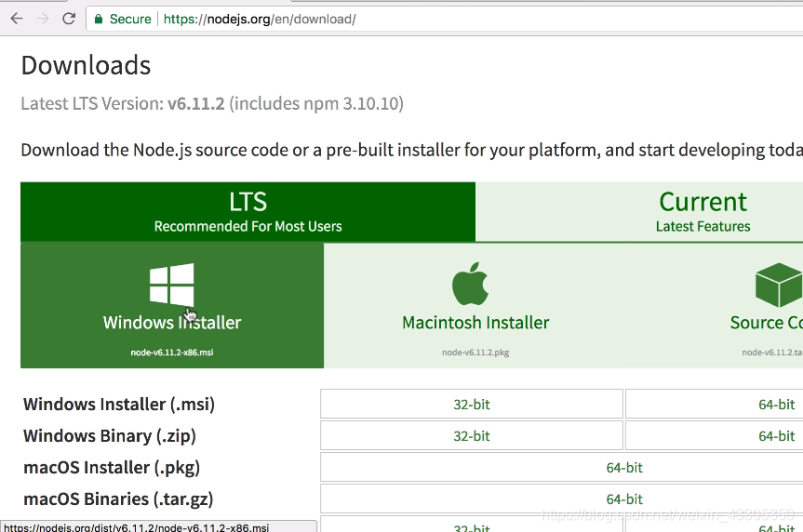The image size is (803, 532).
Task: Download 64-bit macOS Binaries (.tar.gz)
Action: click(562, 499)
